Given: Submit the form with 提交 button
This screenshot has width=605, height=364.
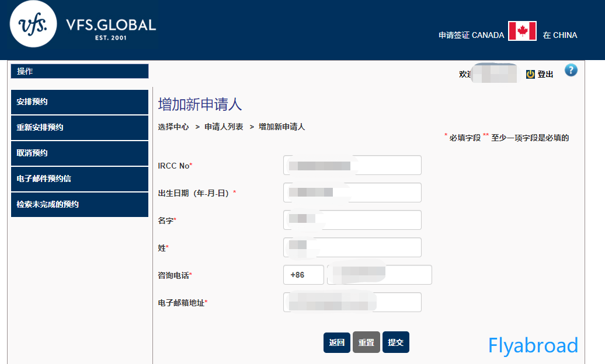Looking at the screenshot, I should pyautogui.click(x=395, y=342).
